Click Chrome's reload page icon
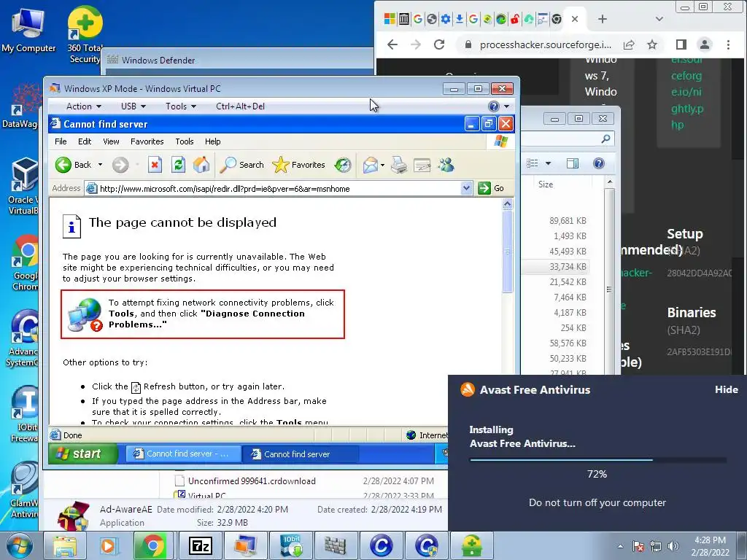This screenshot has width=747, height=560. pos(439,44)
